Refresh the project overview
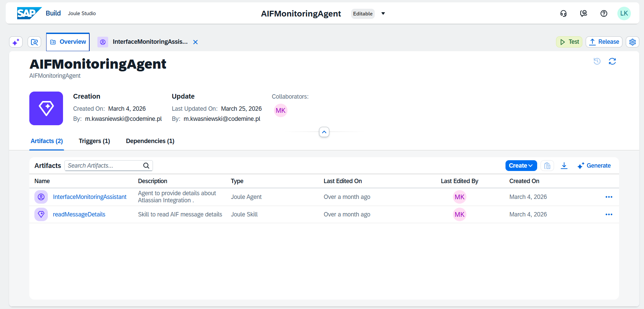 (612, 61)
